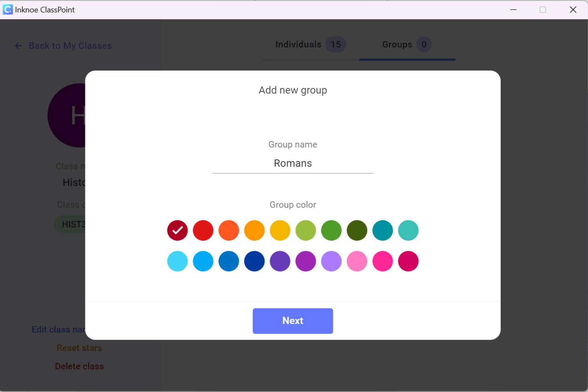588x392 pixels.
Task: Click the back arrow icon
Action: click(x=19, y=46)
